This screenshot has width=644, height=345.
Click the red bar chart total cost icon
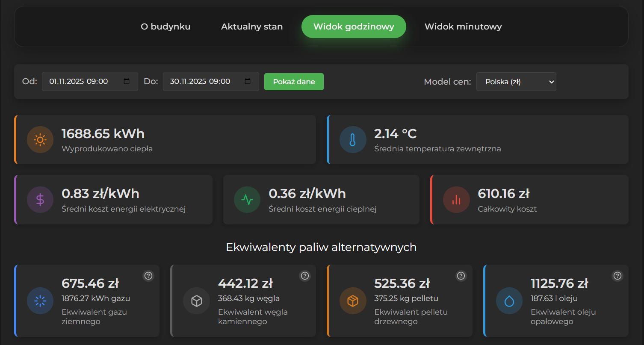(456, 200)
